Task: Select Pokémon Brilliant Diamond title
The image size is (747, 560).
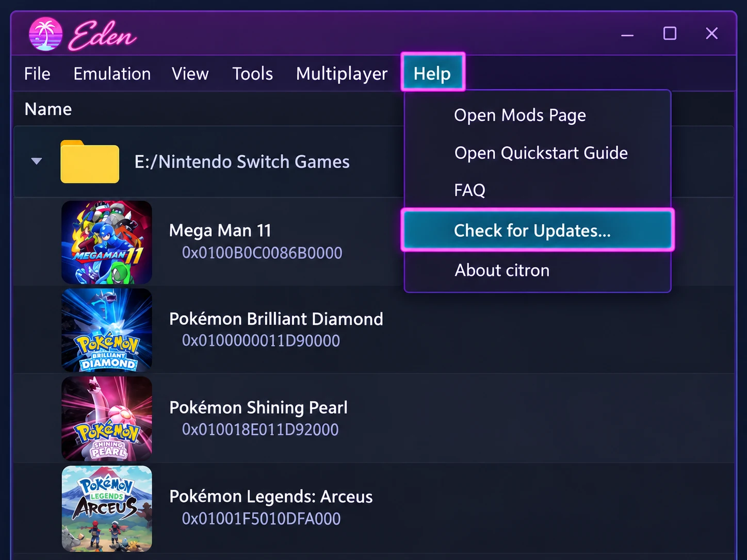Action: [x=276, y=319]
